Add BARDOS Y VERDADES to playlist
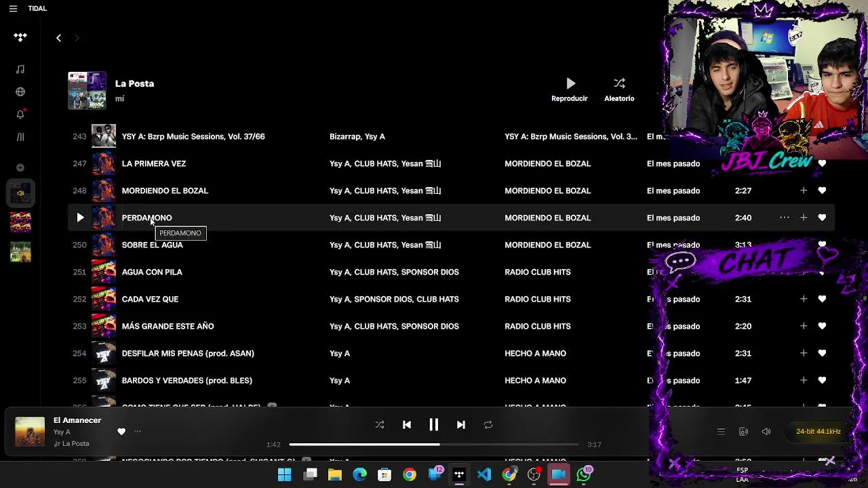This screenshot has width=868, height=488. pyautogui.click(x=804, y=380)
